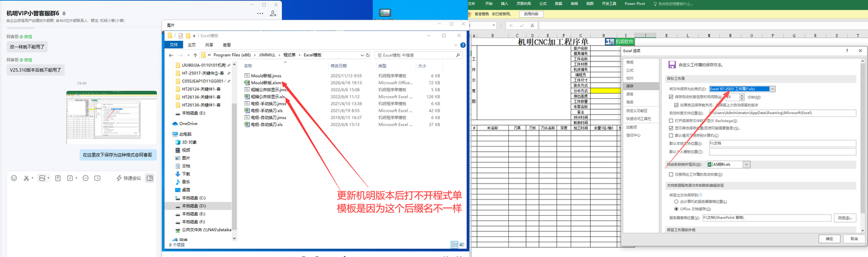
Task: Enable 打开或保存文件时不显示 Backstage checkbox
Action: click(671, 121)
